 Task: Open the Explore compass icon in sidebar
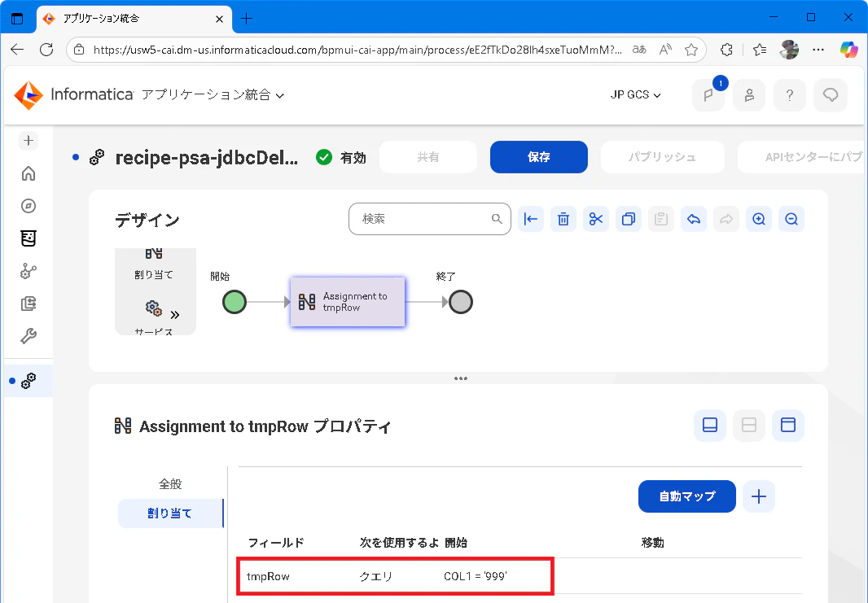(x=28, y=207)
